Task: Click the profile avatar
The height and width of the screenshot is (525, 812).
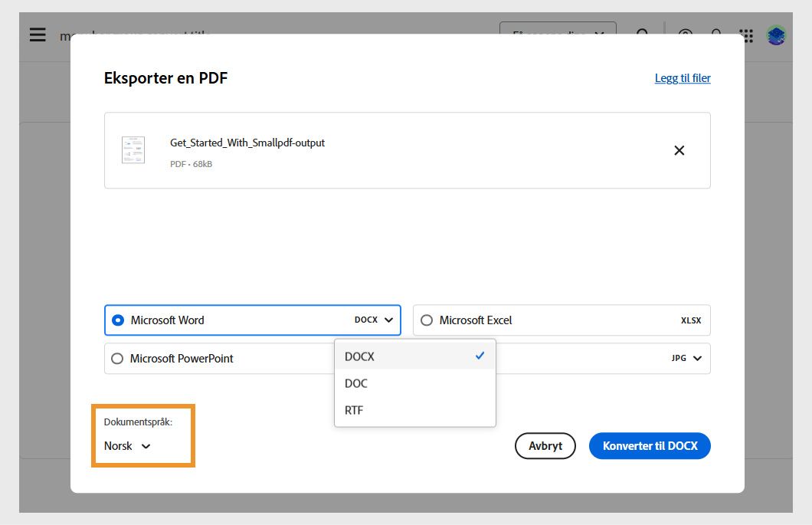Action: point(775,34)
